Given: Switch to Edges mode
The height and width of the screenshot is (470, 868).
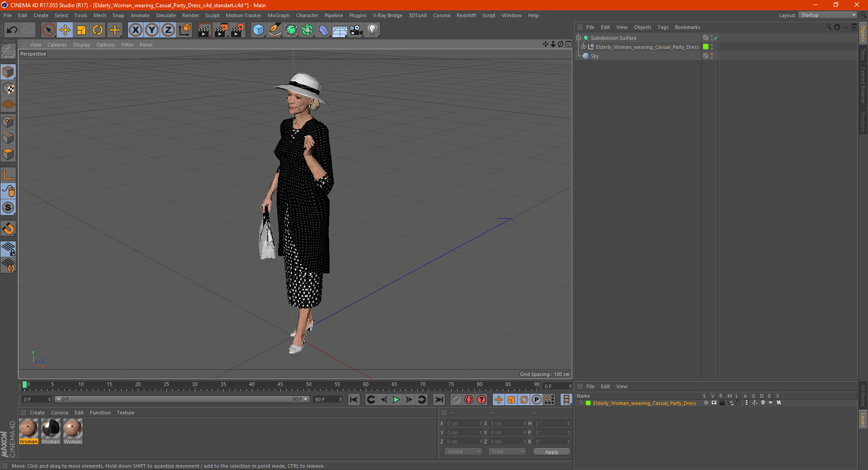Looking at the screenshot, I should click(8, 138).
